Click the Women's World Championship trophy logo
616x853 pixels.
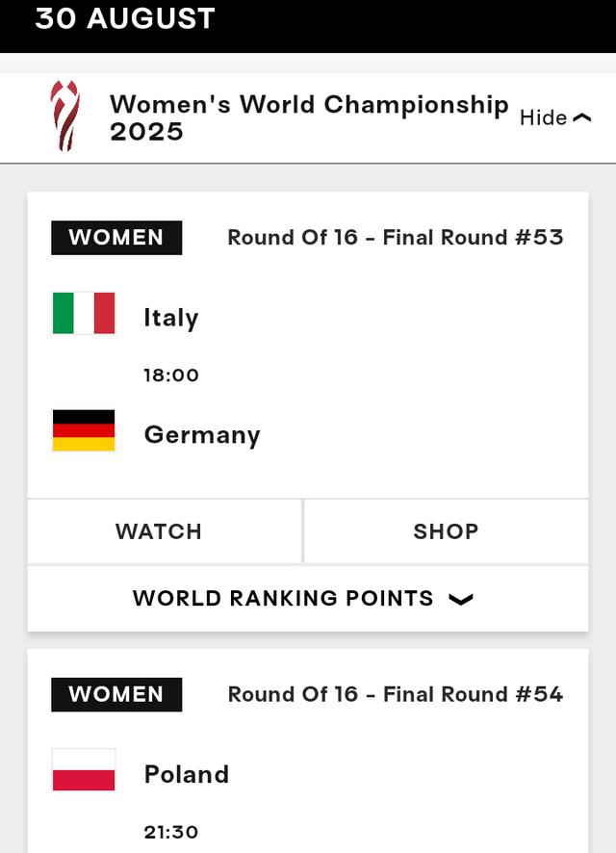pyautogui.click(x=65, y=116)
